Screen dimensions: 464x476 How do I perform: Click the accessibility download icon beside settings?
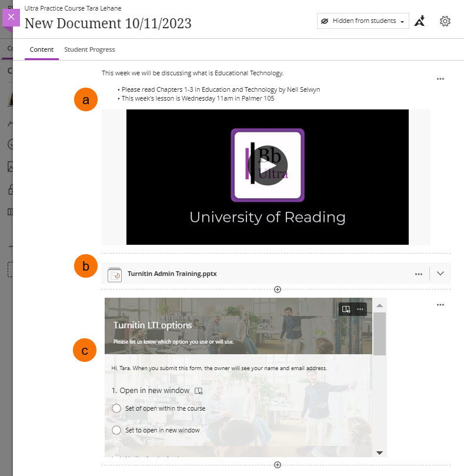(419, 21)
